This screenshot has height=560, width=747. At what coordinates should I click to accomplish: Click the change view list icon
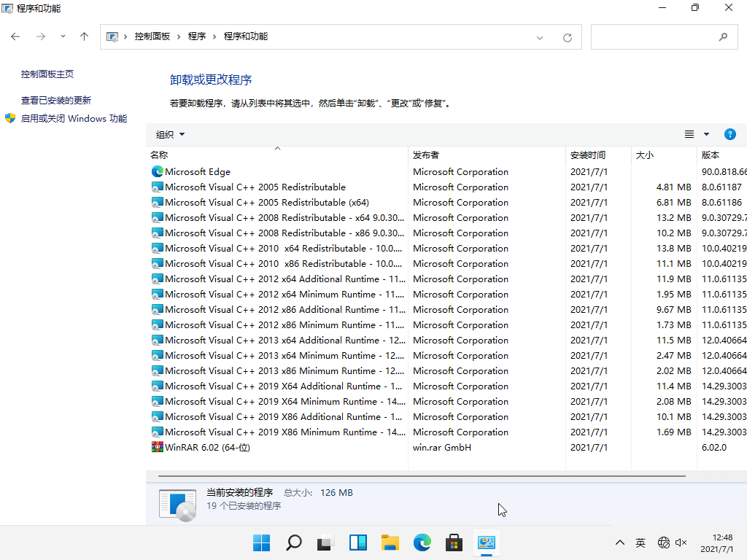click(689, 135)
